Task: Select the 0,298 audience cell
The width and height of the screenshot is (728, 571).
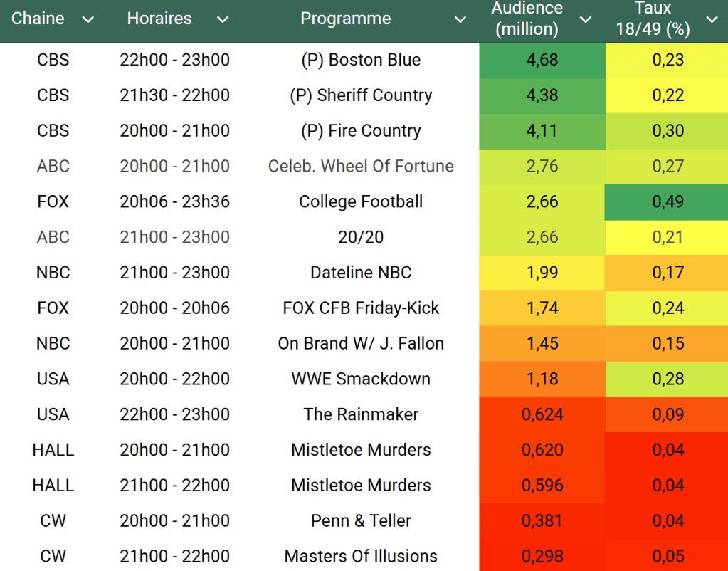Action: tap(542, 556)
